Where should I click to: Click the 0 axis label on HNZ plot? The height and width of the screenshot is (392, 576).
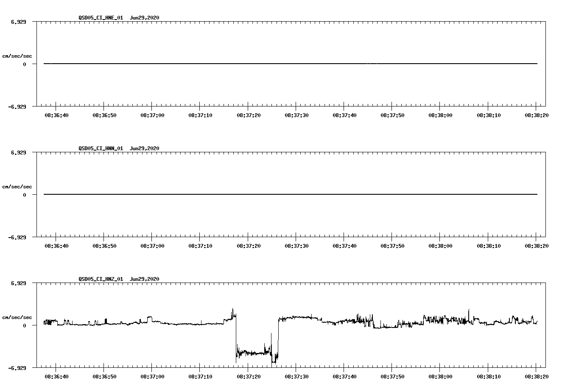[25, 325]
